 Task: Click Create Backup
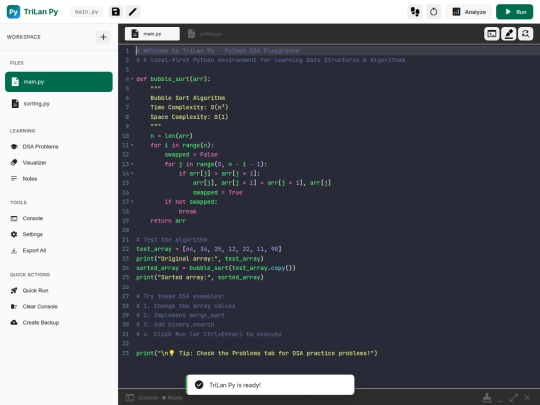pyautogui.click(x=59, y=322)
